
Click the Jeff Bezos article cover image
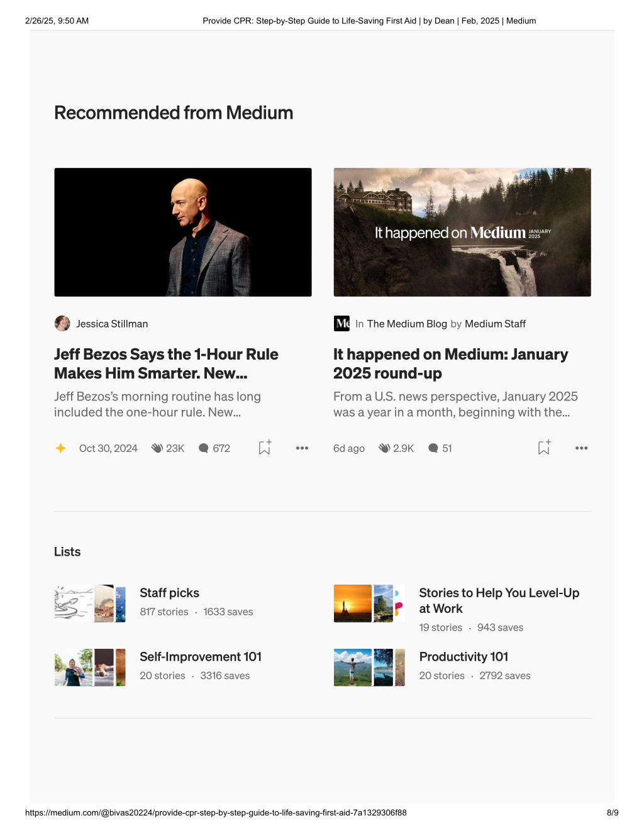pos(183,232)
